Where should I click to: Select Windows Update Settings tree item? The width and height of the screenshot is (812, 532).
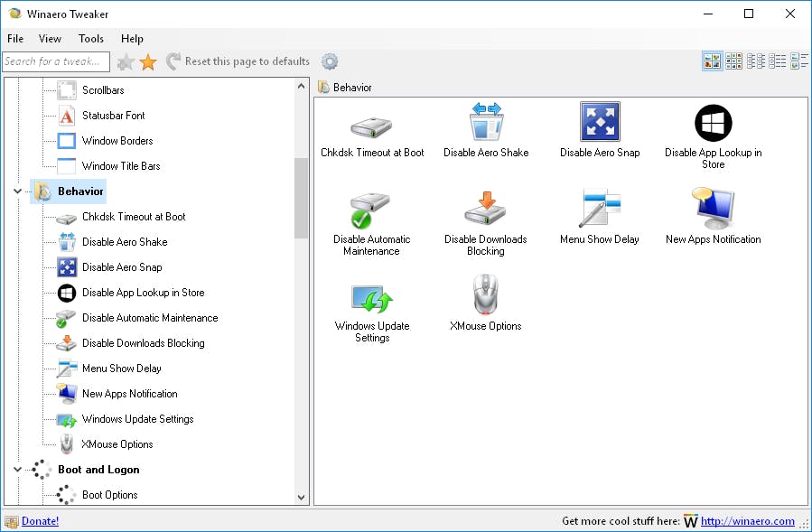tap(138, 419)
